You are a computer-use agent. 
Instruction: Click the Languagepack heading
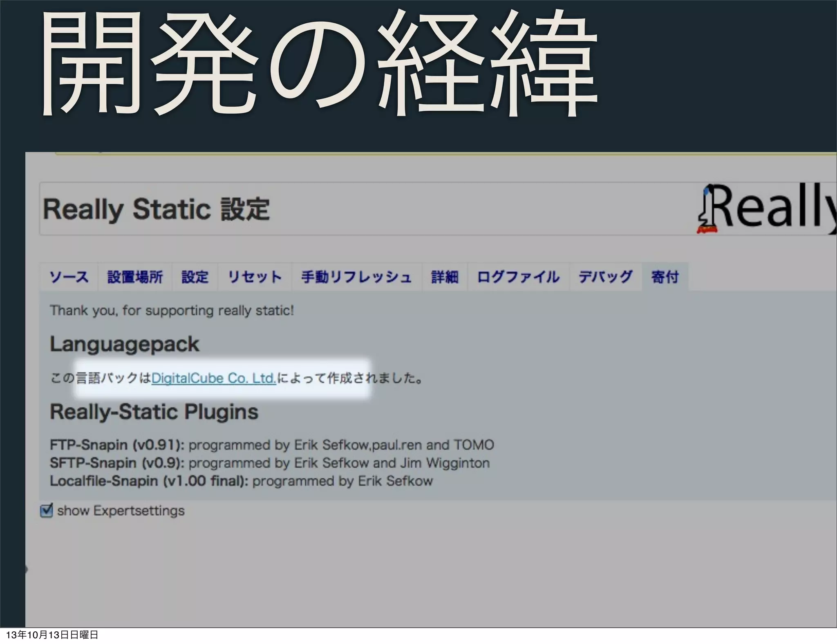click(124, 344)
